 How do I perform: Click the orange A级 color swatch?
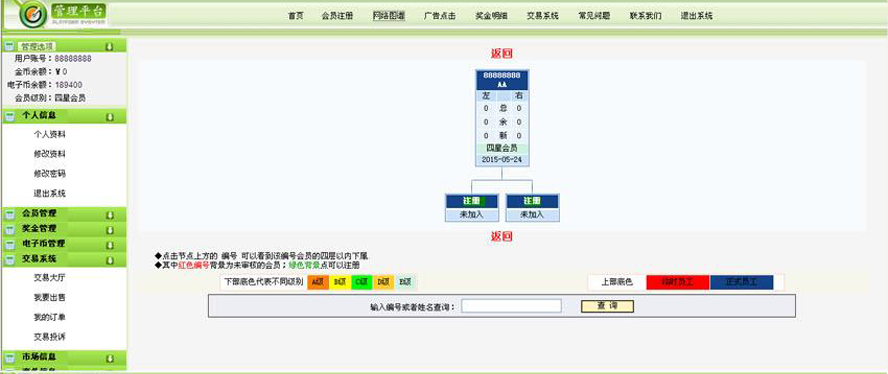318,282
